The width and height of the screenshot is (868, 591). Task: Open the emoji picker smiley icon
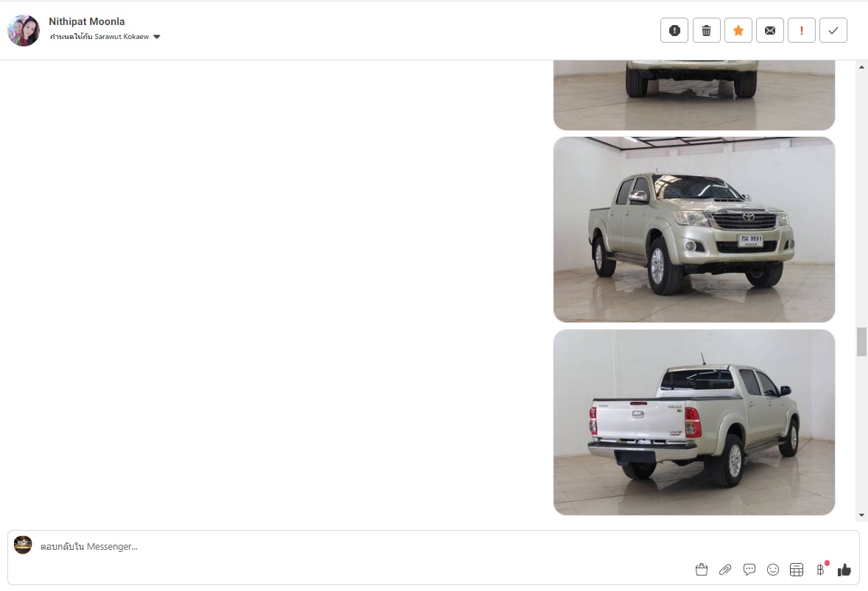coord(773,570)
